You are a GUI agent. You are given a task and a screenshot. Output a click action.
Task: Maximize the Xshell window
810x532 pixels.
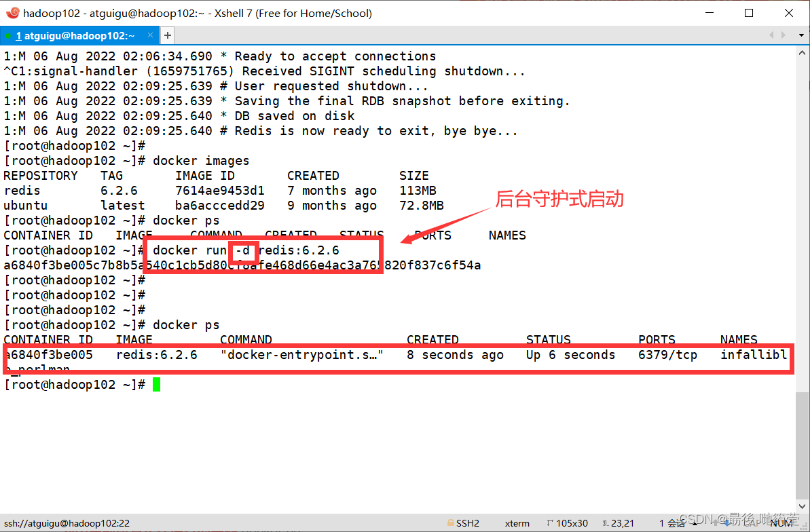(x=749, y=13)
